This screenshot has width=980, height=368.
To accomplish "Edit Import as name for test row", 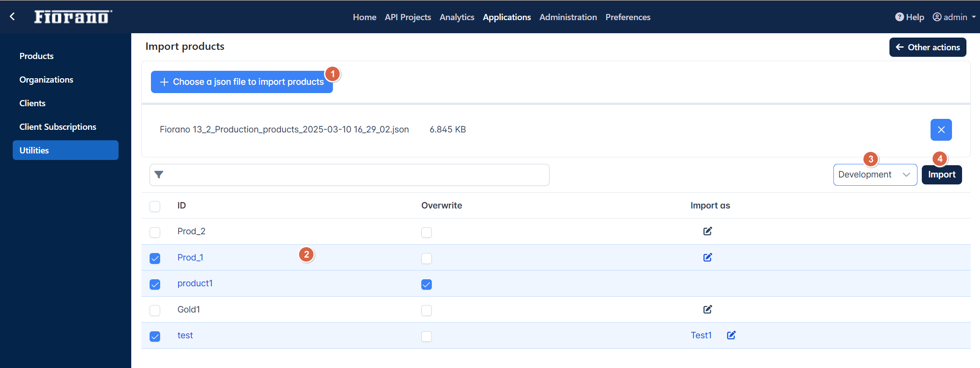I will 731,335.
